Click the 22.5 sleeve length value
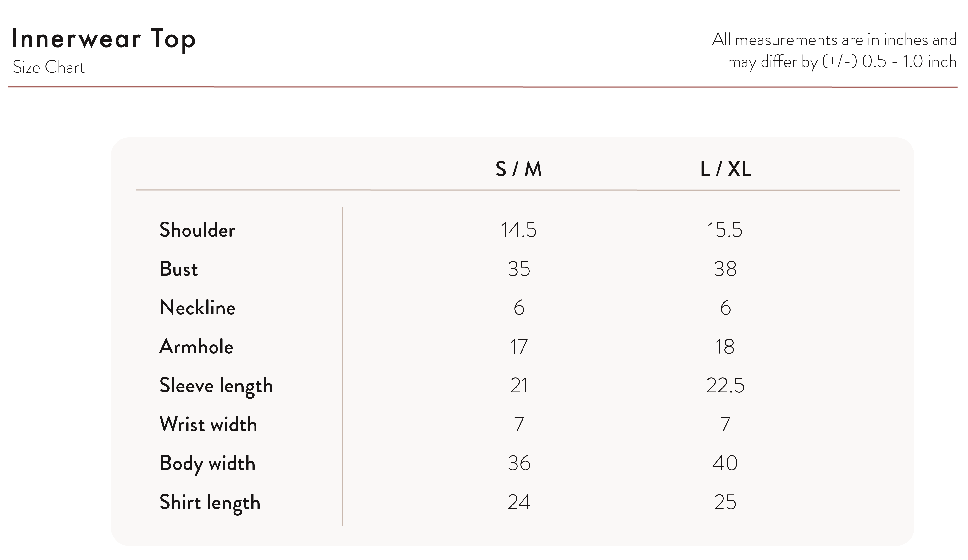This screenshot has height=560, width=968. coord(725,386)
